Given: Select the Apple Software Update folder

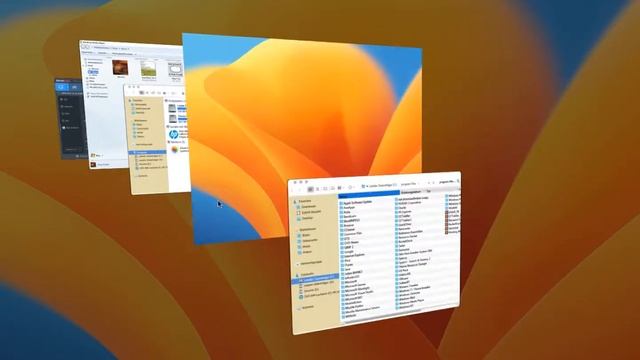Looking at the screenshot, I should [x=356, y=202].
